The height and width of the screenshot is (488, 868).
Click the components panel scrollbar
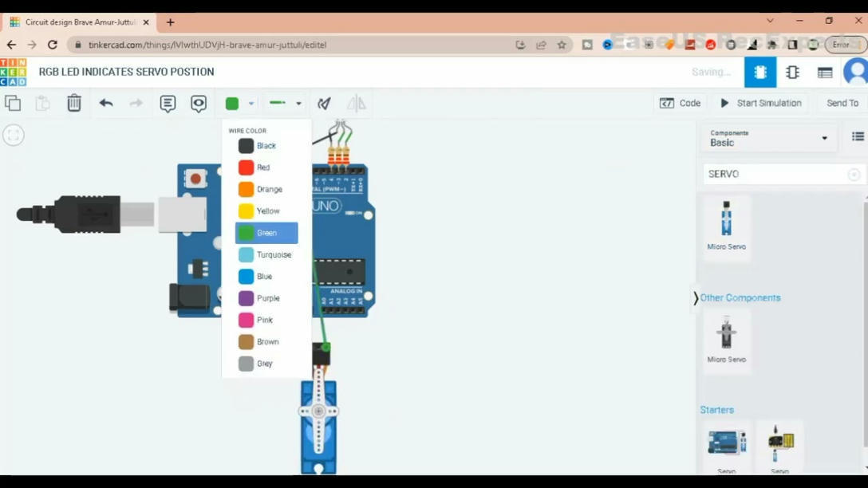click(866, 324)
